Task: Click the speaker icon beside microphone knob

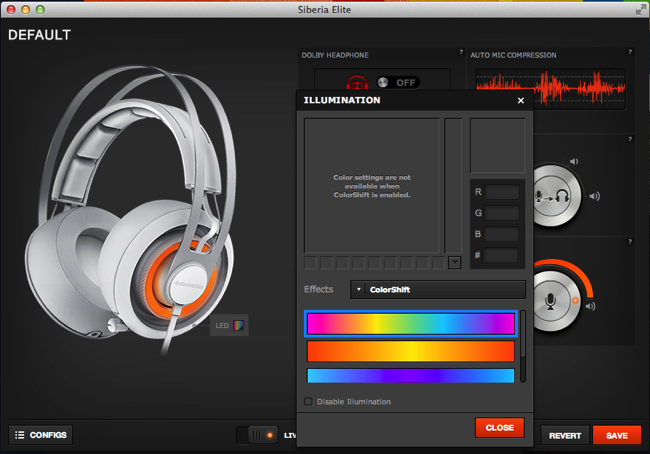Action: (590, 306)
